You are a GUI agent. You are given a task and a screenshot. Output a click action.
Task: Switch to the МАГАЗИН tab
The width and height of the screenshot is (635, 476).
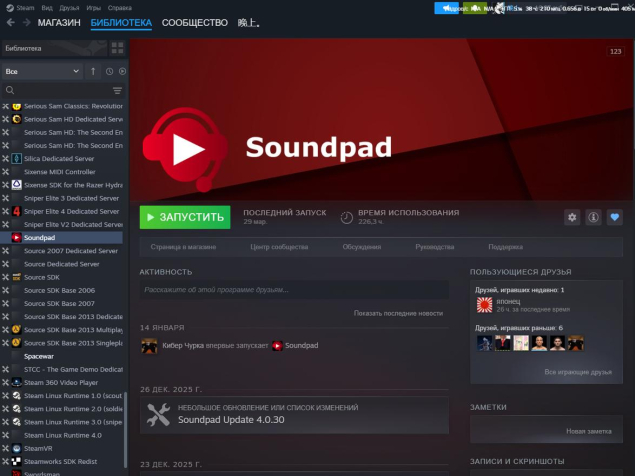point(59,22)
